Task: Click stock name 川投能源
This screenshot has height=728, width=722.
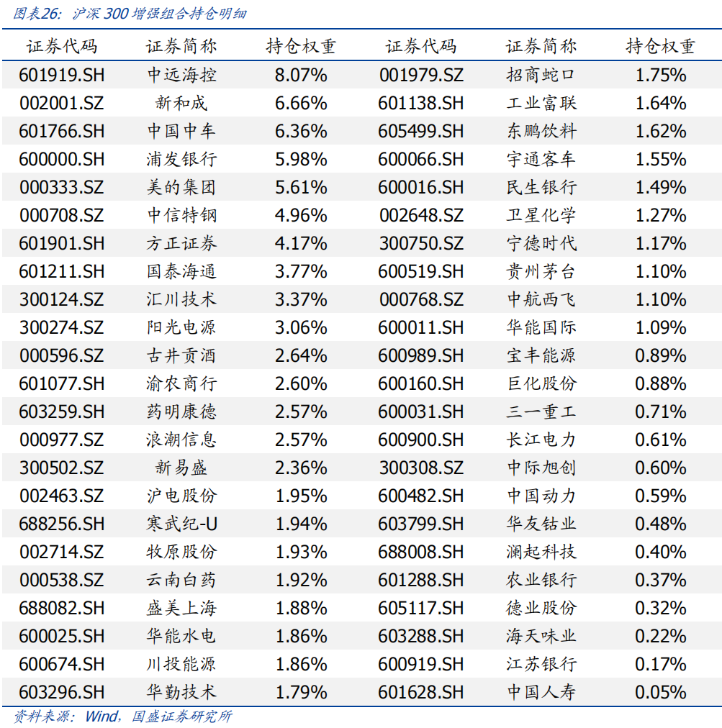Action: click(181, 664)
